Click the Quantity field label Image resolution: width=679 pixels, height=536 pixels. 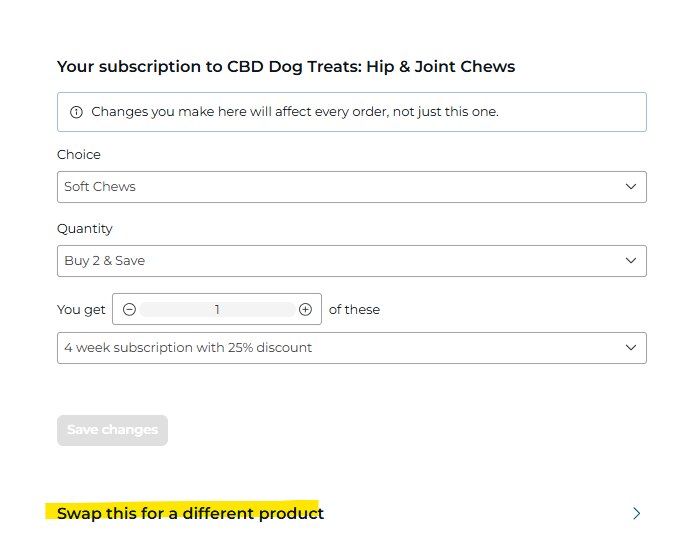pos(85,229)
